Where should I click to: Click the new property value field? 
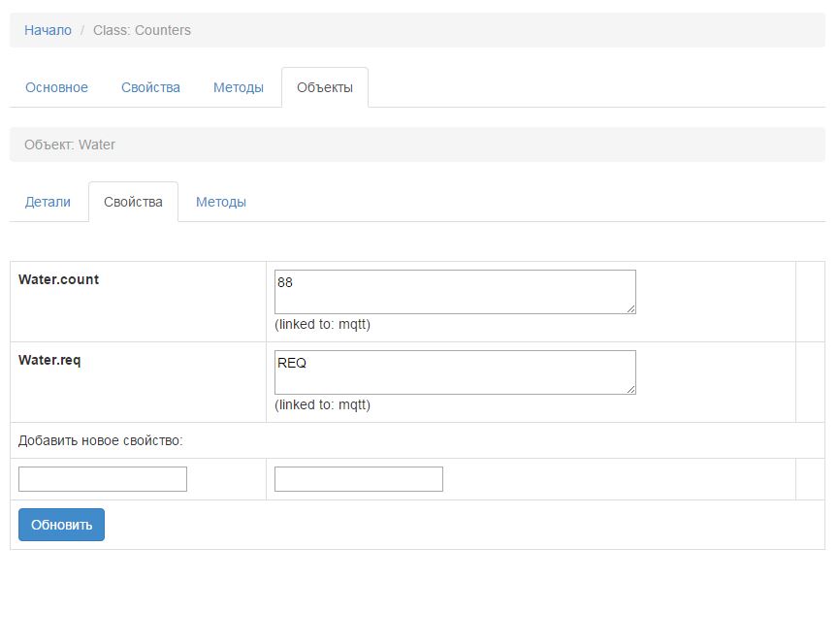point(358,479)
